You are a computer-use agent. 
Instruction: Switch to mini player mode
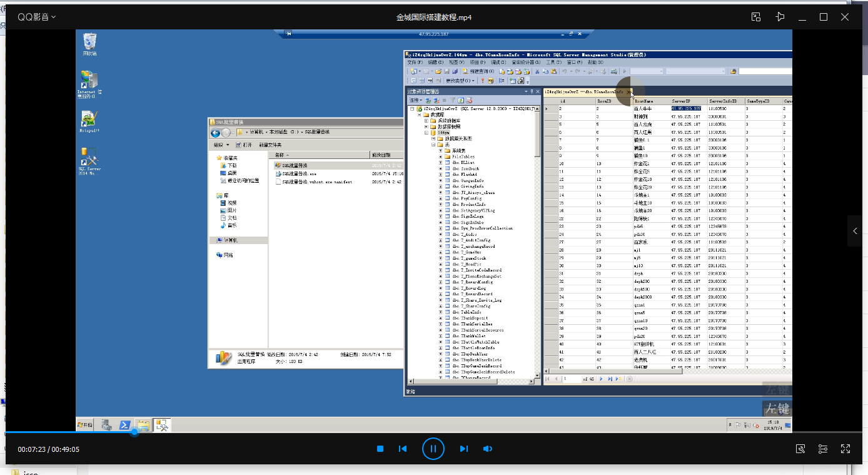coord(756,17)
